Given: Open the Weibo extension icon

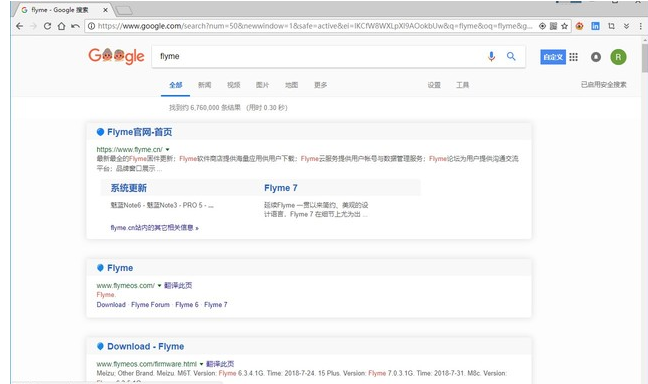Looking at the screenshot, I should [x=579, y=26].
